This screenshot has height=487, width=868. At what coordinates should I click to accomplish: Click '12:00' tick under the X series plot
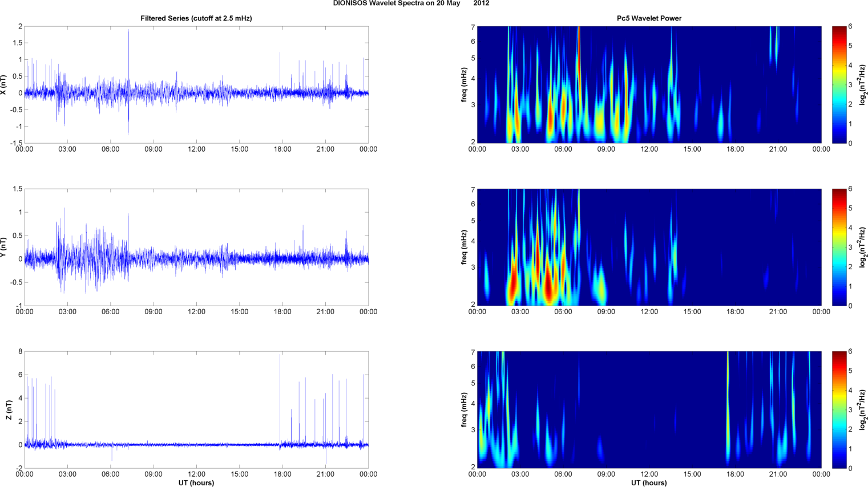196,149
